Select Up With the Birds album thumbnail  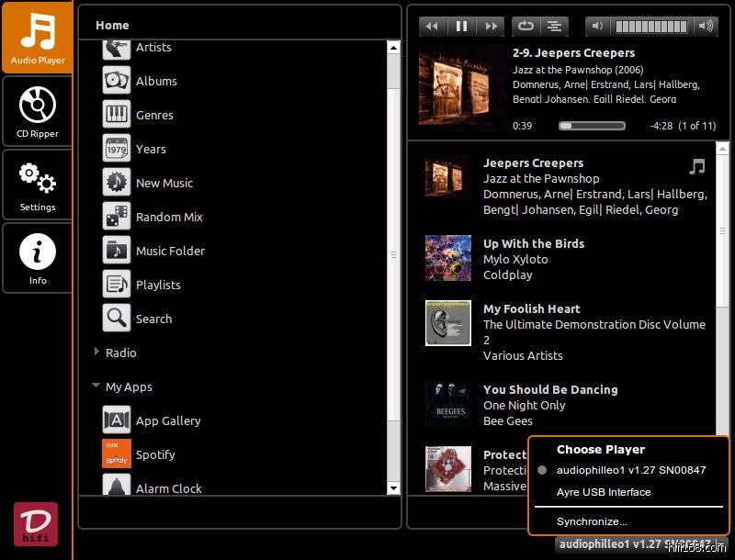pos(448,258)
